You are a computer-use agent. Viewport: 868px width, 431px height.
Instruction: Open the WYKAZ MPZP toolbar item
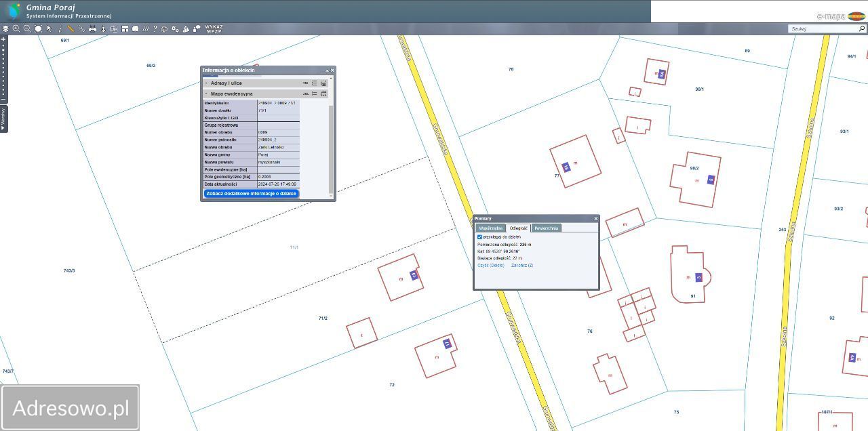point(214,28)
